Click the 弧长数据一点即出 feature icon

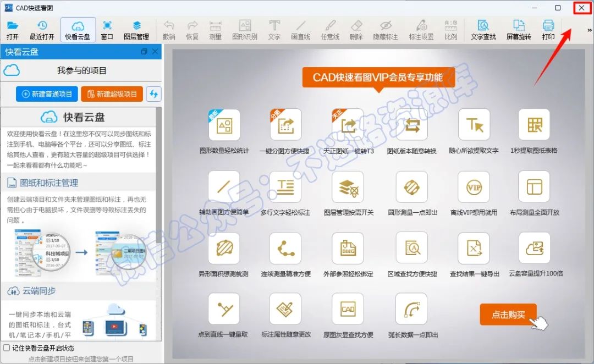click(412, 308)
